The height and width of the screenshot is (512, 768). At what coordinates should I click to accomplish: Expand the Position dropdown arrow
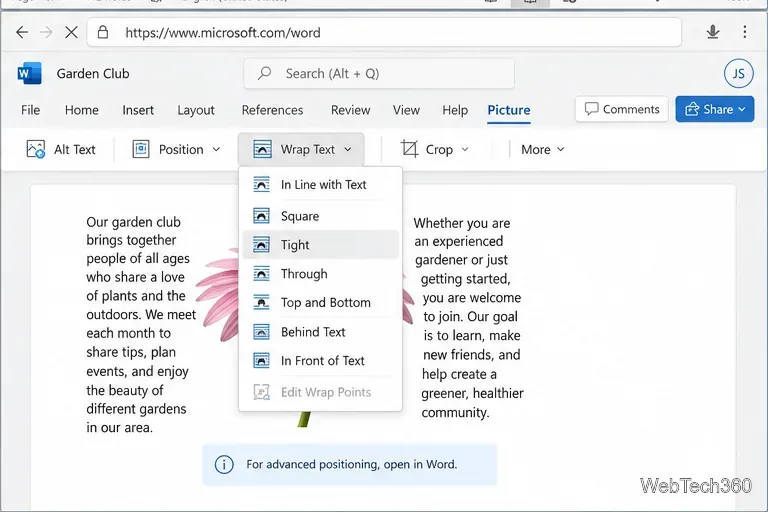(x=216, y=149)
